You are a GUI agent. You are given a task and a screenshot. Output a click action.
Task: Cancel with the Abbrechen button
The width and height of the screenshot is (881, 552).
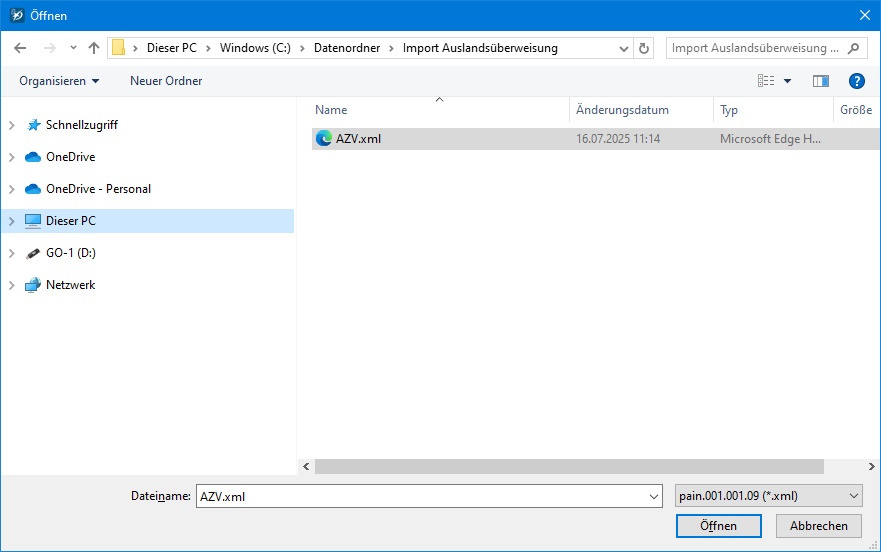(819, 526)
